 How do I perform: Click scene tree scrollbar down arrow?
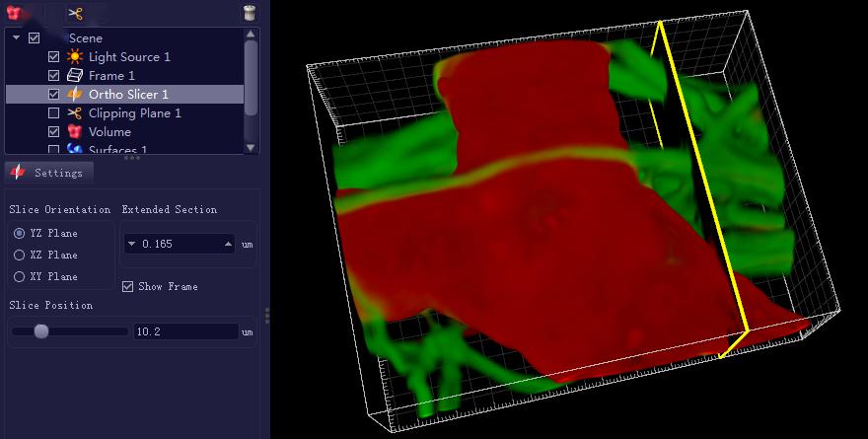click(x=251, y=148)
